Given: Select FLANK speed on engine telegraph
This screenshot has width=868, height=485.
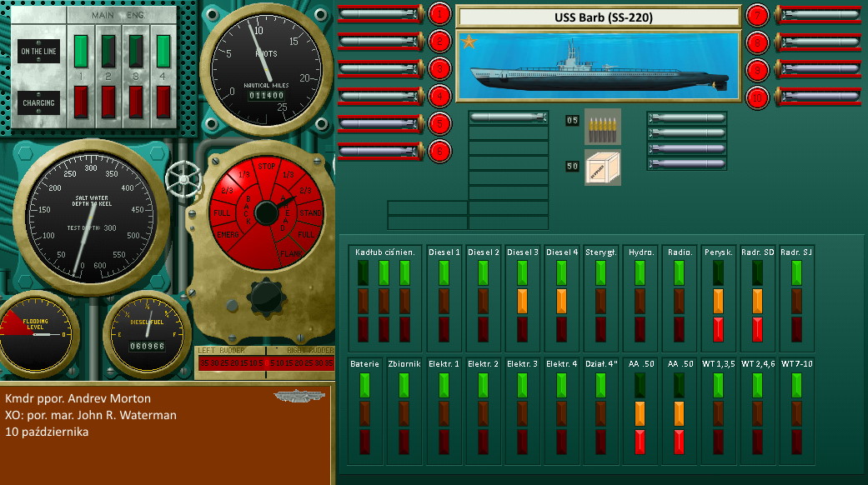Looking at the screenshot, I should (291, 254).
